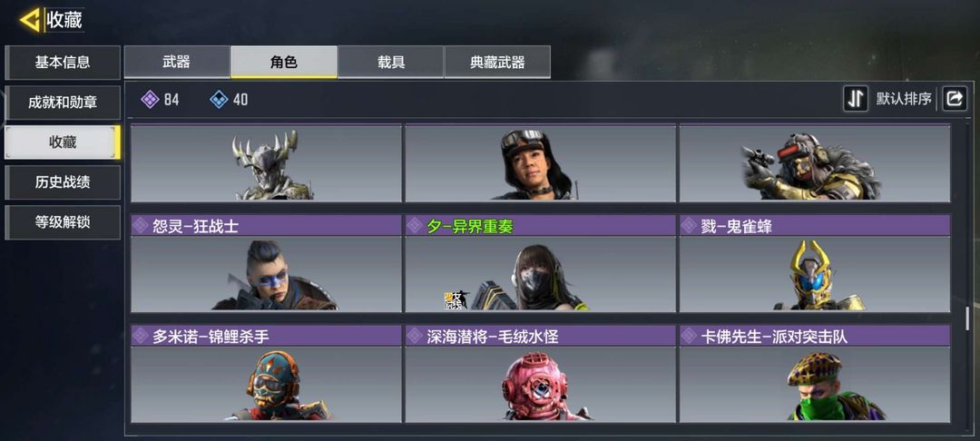Open the 默认排序 sorting option

(x=903, y=99)
